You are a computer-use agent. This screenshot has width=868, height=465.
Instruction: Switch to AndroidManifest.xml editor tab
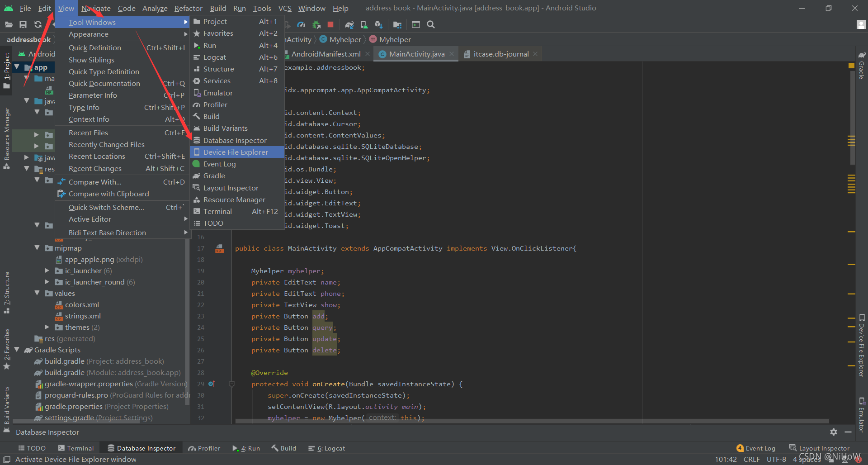point(326,54)
